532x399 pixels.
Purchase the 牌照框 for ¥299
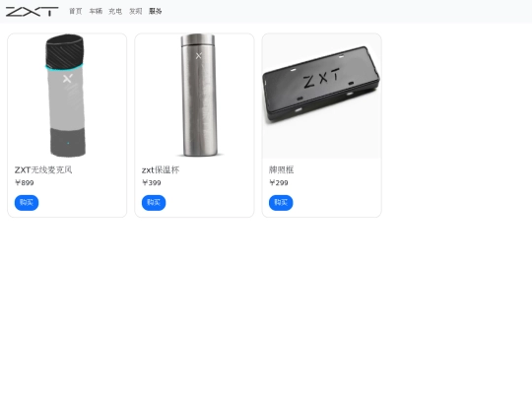point(281,203)
